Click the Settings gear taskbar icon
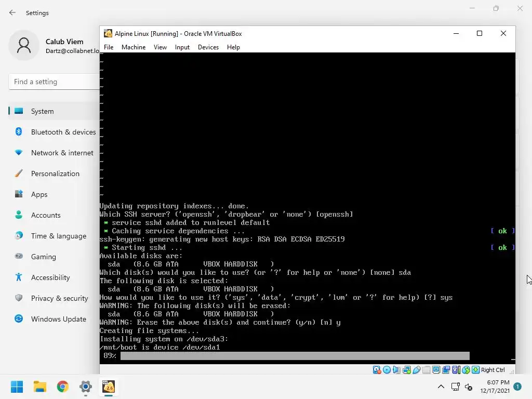532x399 pixels. pos(86,387)
